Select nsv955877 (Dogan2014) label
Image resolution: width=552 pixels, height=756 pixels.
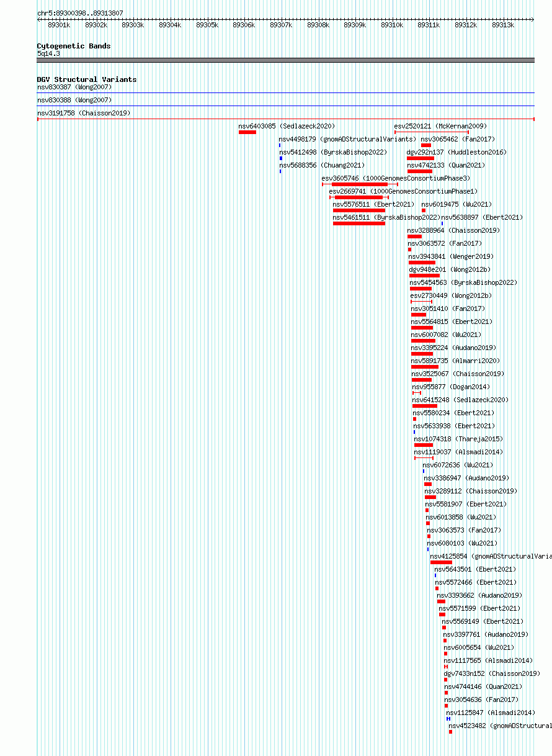pyautogui.click(x=451, y=387)
